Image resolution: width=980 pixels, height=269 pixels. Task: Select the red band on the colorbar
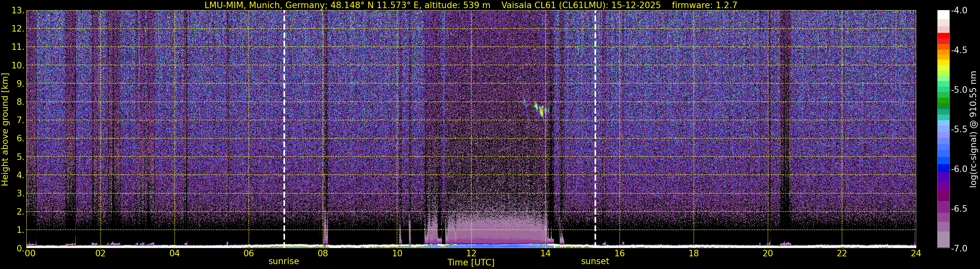943,38
